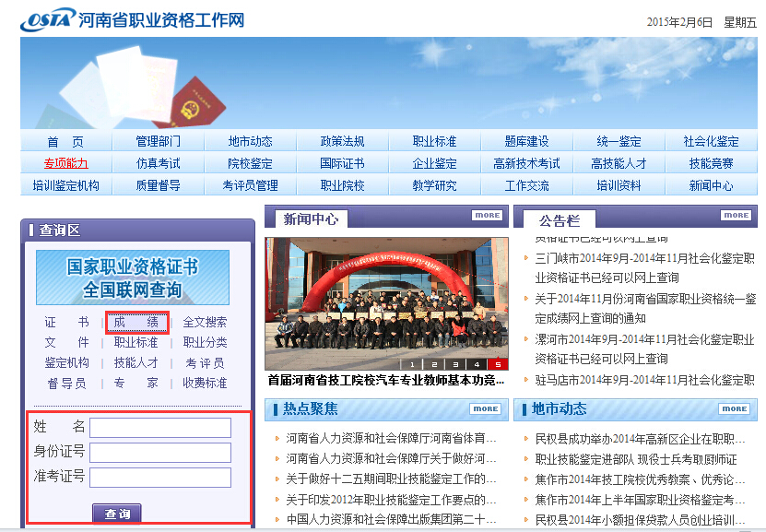The image size is (766, 532).
Task: Click the 查询 submit button
Action: (117, 514)
